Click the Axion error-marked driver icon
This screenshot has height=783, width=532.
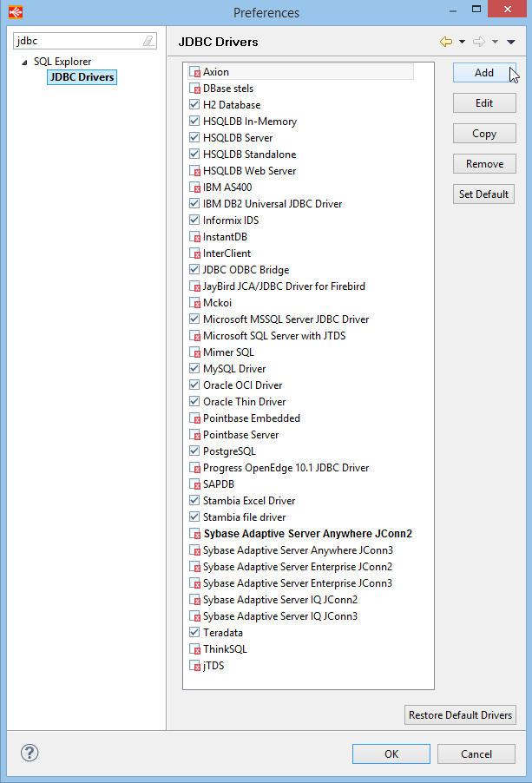[194, 72]
